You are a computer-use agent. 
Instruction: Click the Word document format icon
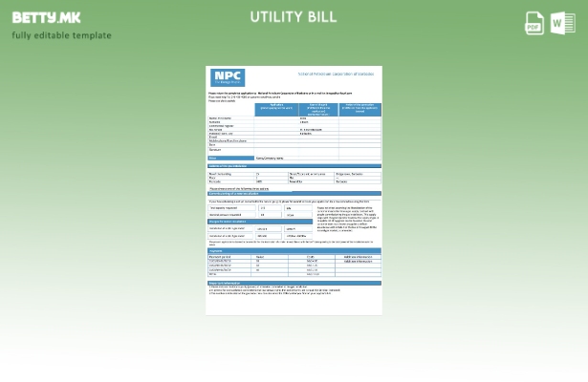[x=563, y=24]
